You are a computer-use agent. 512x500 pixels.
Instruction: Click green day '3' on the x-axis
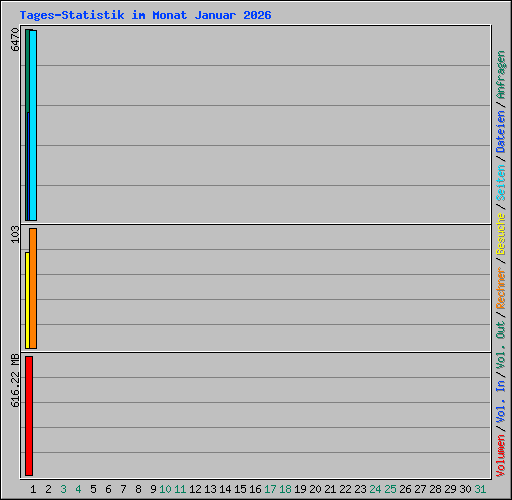(x=63, y=489)
